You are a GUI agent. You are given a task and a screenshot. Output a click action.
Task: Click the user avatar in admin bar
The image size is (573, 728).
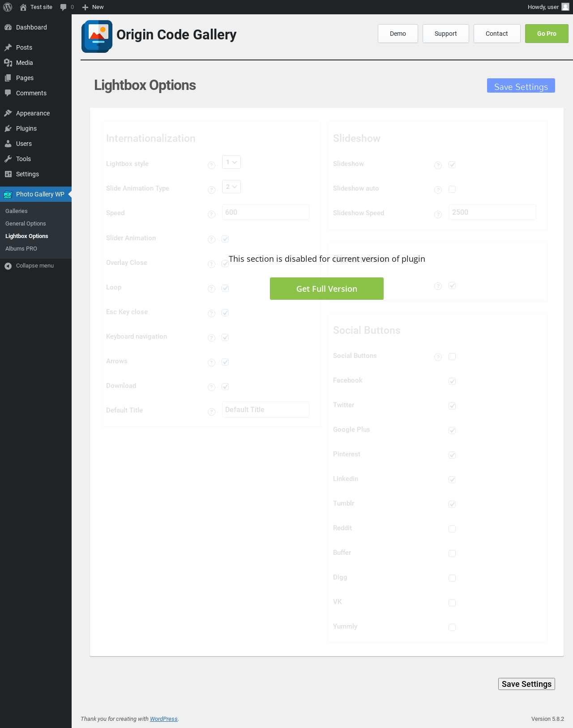(565, 7)
